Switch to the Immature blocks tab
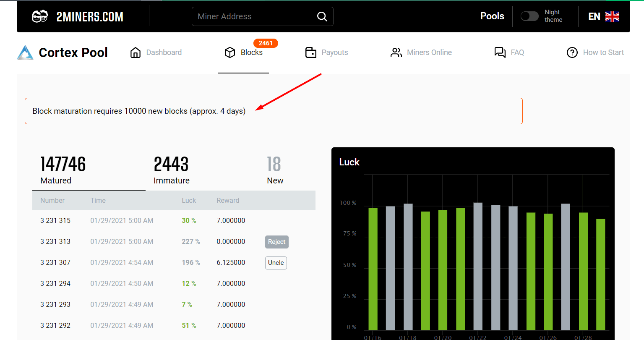Image resolution: width=644 pixels, height=340 pixels. point(171,170)
